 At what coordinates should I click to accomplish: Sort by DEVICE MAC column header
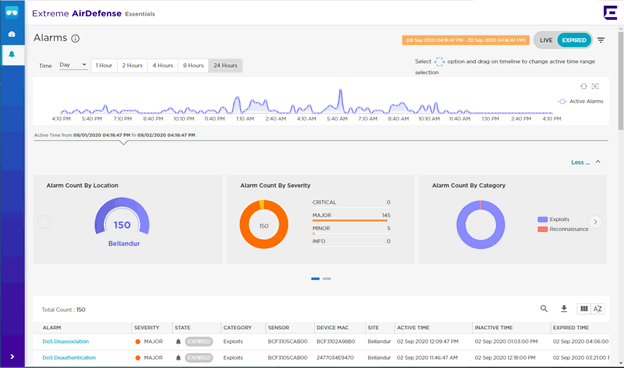332,327
